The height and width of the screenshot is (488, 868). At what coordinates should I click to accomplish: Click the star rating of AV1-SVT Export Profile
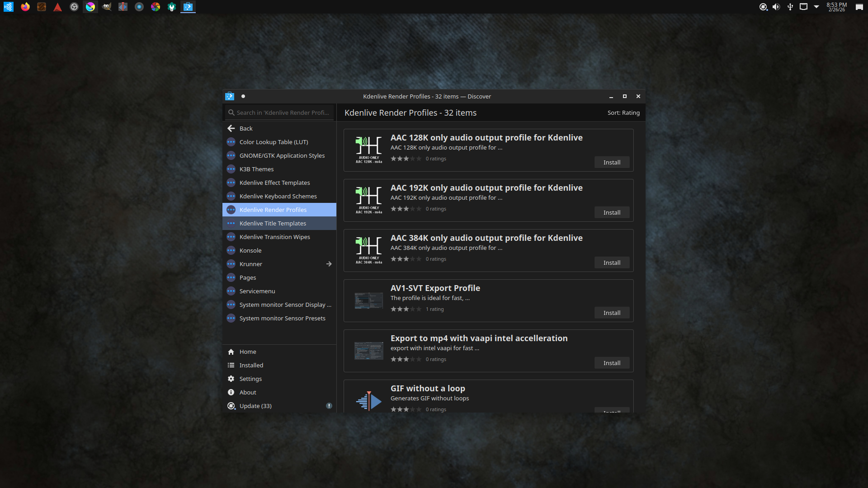coord(406,309)
